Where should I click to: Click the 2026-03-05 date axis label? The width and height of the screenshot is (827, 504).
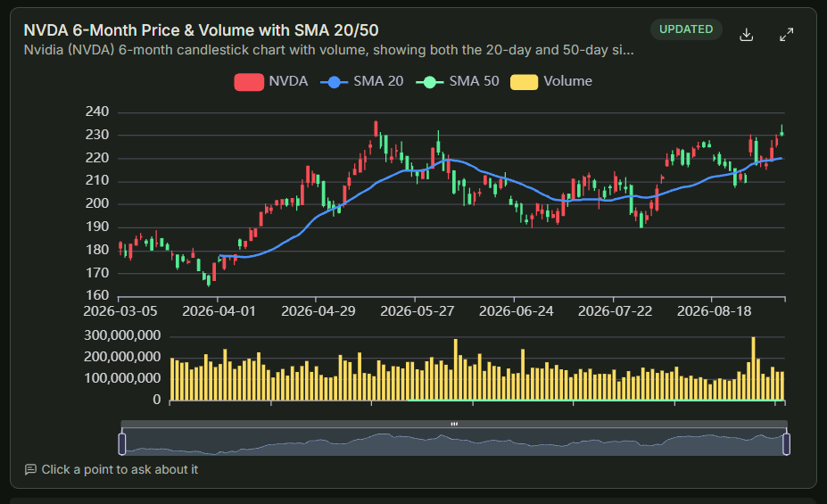pyautogui.click(x=120, y=311)
